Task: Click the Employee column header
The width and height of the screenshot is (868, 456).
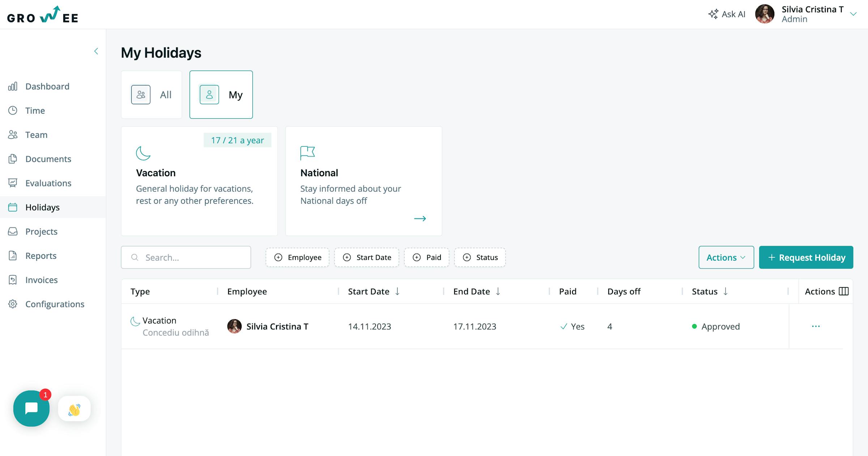Action: tap(247, 291)
